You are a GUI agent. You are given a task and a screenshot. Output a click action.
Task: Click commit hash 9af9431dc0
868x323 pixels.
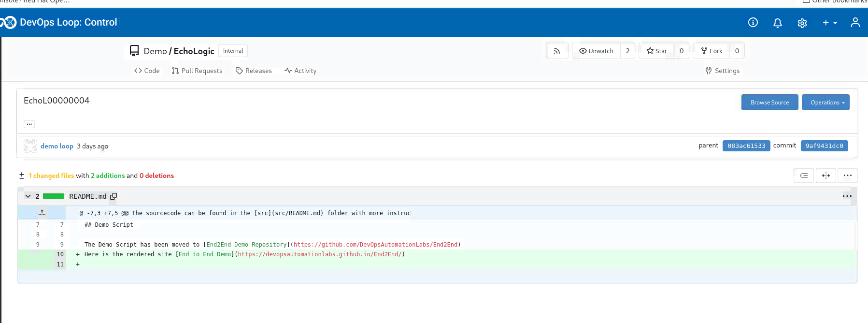click(x=824, y=146)
